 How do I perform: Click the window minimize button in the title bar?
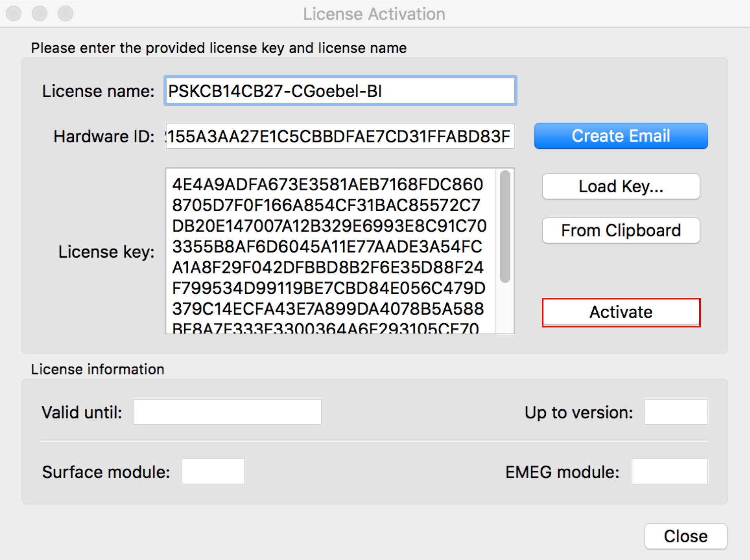click(x=40, y=13)
